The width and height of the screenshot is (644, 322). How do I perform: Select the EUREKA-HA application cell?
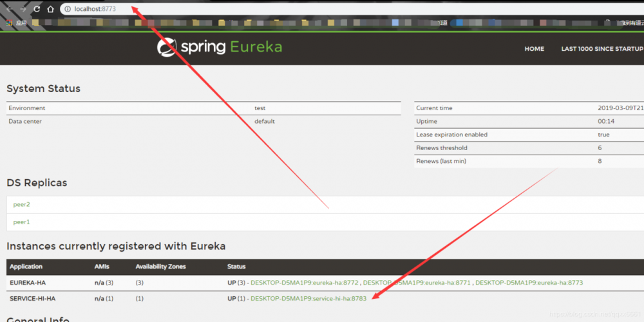tap(27, 283)
